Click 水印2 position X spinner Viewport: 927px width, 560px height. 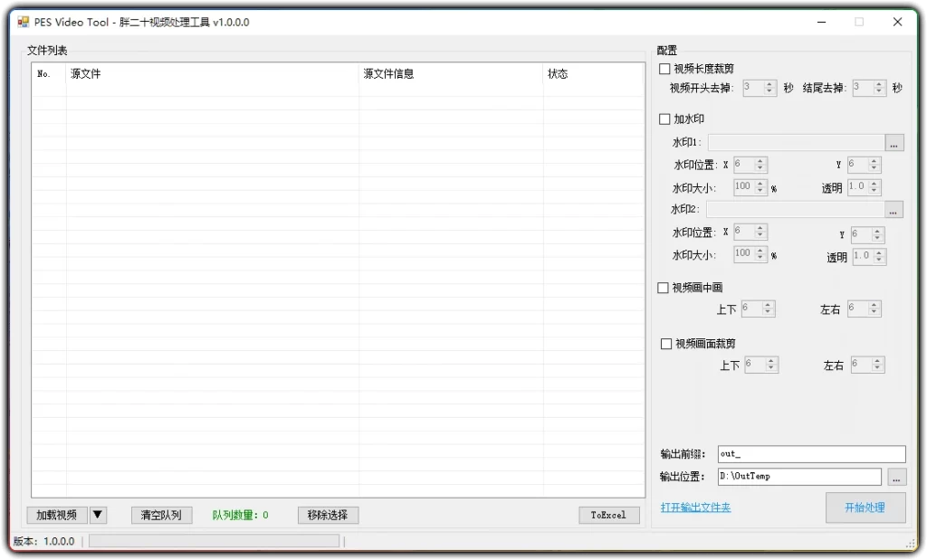pyautogui.click(x=750, y=232)
